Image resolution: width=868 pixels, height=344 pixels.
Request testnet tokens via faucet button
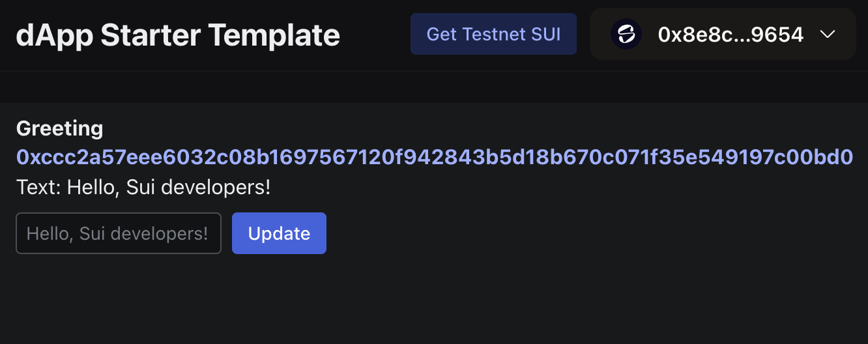click(493, 34)
